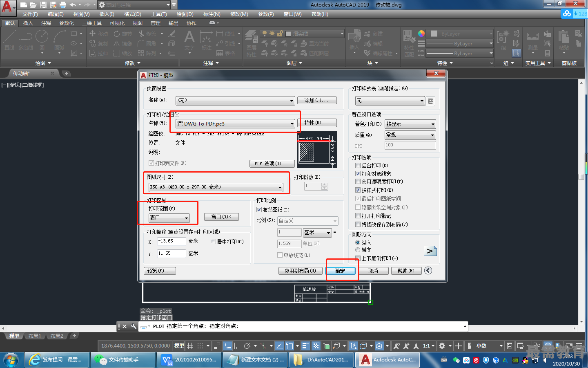Click the OK (确定) button in plot dialog
This screenshot has height=368, width=588.
pyautogui.click(x=340, y=271)
